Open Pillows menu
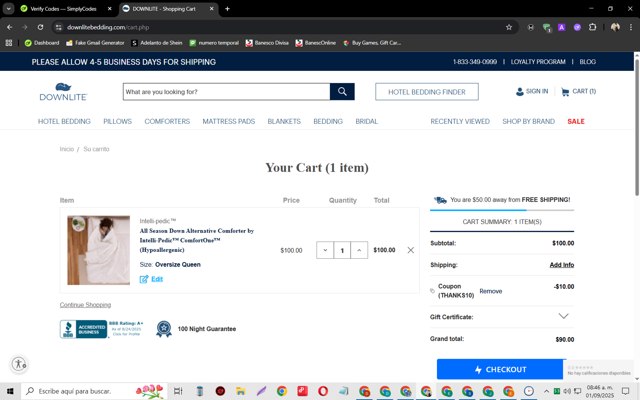Viewport: 640px width, 400px height. (x=118, y=121)
